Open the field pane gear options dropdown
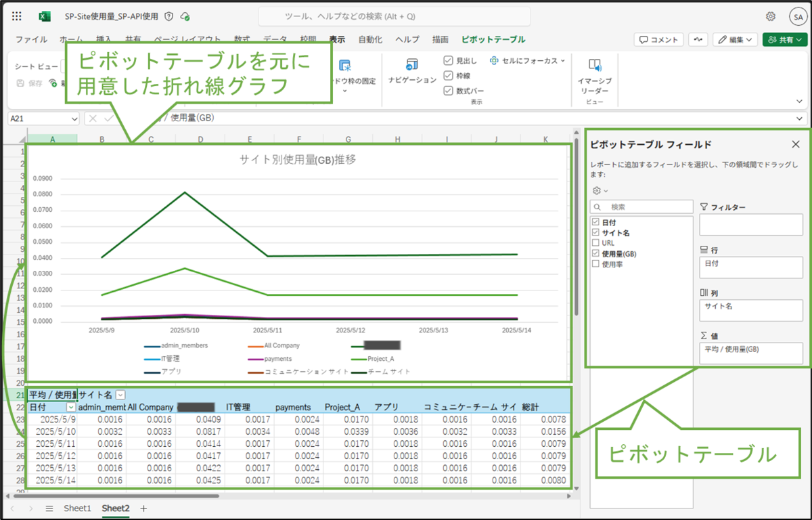 point(600,190)
